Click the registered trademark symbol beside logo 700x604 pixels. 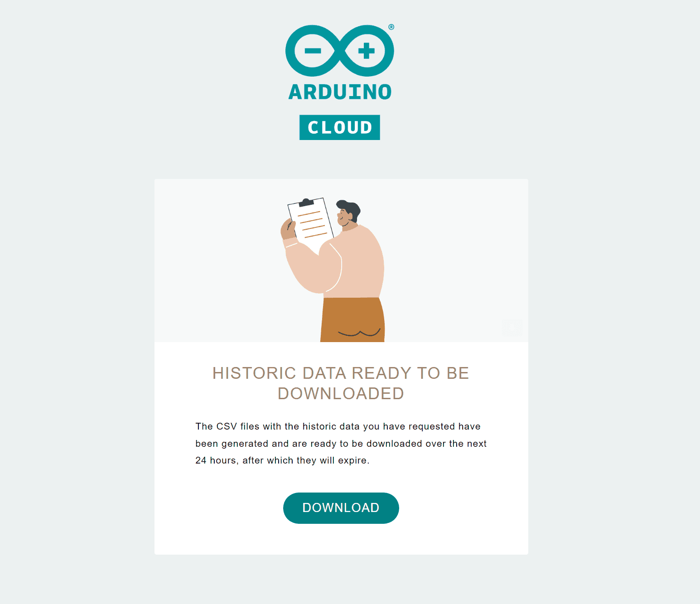[x=391, y=27]
